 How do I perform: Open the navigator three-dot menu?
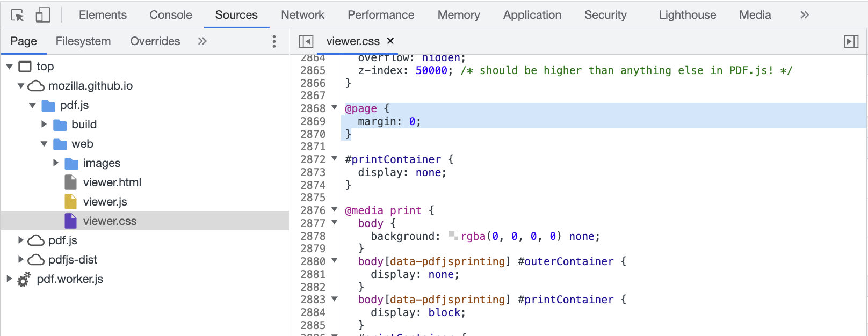[274, 41]
